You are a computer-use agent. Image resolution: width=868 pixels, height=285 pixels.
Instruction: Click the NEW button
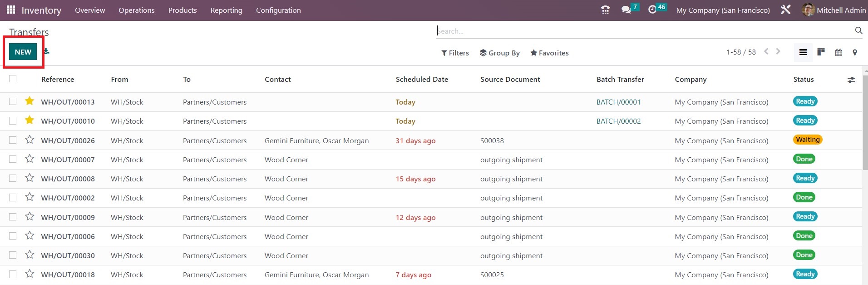click(23, 52)
